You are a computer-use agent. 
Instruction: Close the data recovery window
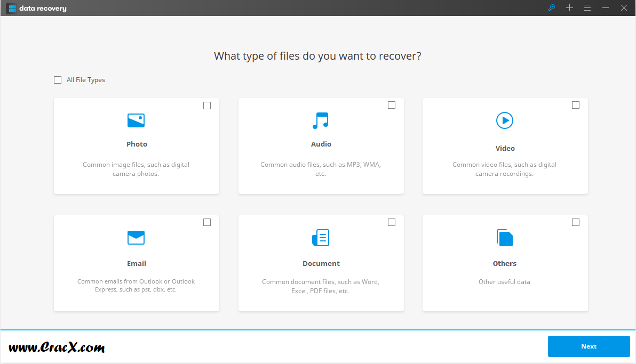click(624, 7)
